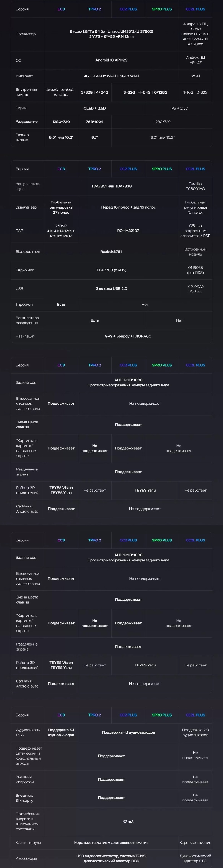Click the Realtek8761 Bluetooth chip cell
This screenshot has width=223, height=868.
[111, 252]
